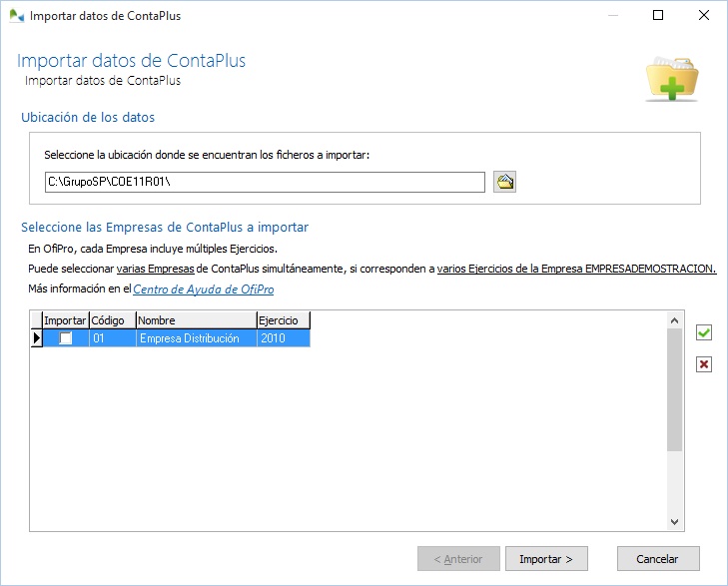
Task: Tick the Importar checkbox for company 01
Action: (x=66, y=338)
